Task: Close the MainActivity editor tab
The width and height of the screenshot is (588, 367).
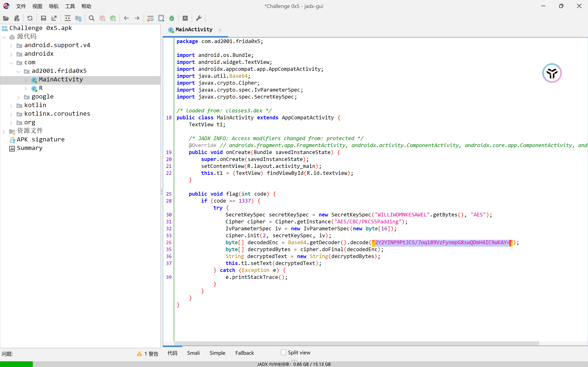Action: pos(220,30)
